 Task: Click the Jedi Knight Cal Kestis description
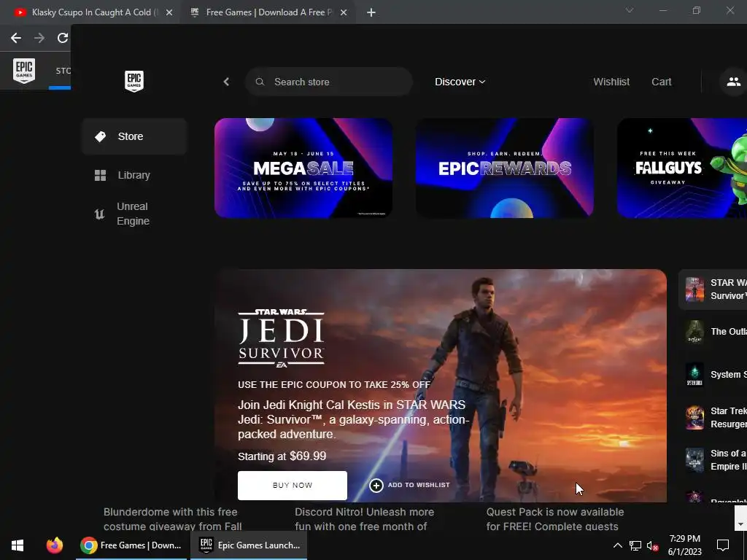point(354,419)
